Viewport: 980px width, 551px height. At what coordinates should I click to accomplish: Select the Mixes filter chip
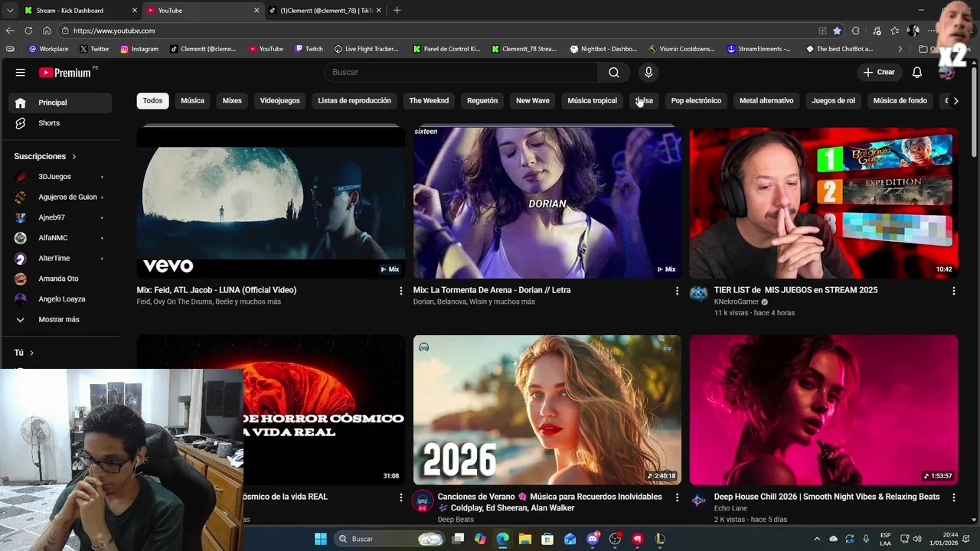(x=232, y=100)
